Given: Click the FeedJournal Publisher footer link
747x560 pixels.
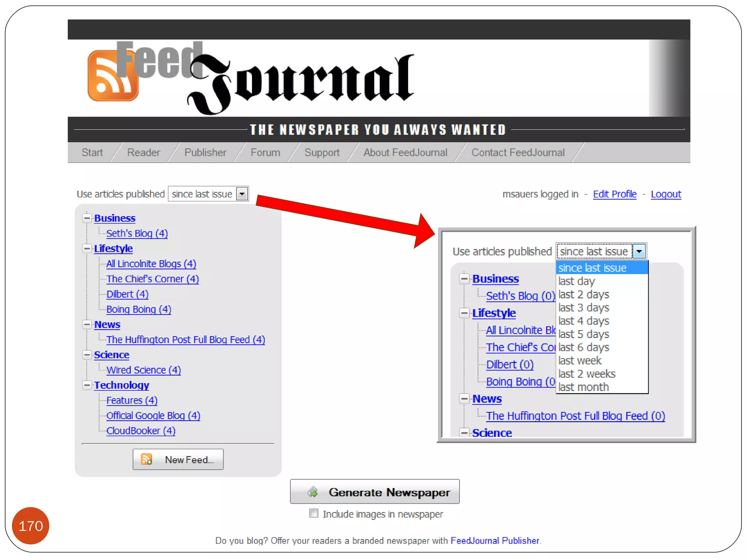Looking at the screenshot, I should click(x=495, y=540).
